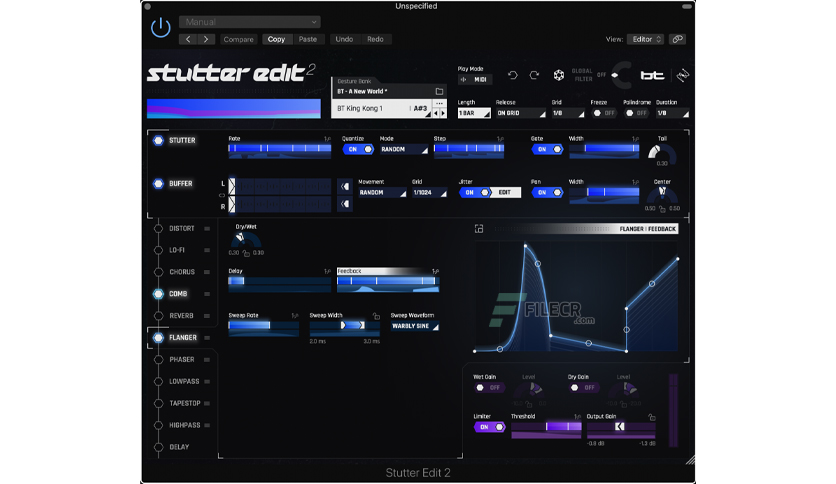Image resolution: width=836 pixels, height=484 pixels.
Task: Open the top Grid 1/8 dropdown
Action: (x=568, y=113)
